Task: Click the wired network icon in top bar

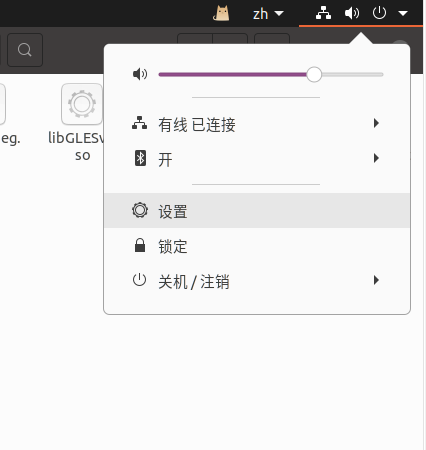Action: click(323, 13)
